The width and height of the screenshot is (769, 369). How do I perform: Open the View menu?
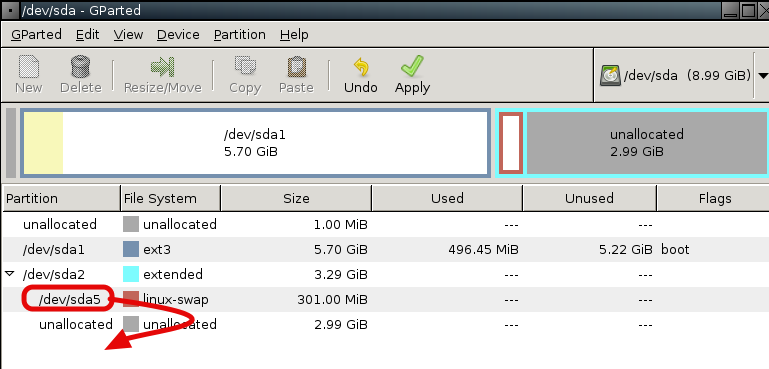[128, 35]
